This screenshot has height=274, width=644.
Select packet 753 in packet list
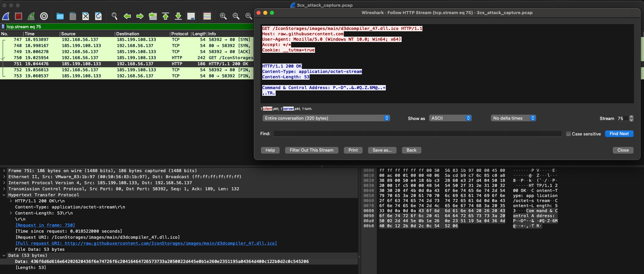pos(127,76)
